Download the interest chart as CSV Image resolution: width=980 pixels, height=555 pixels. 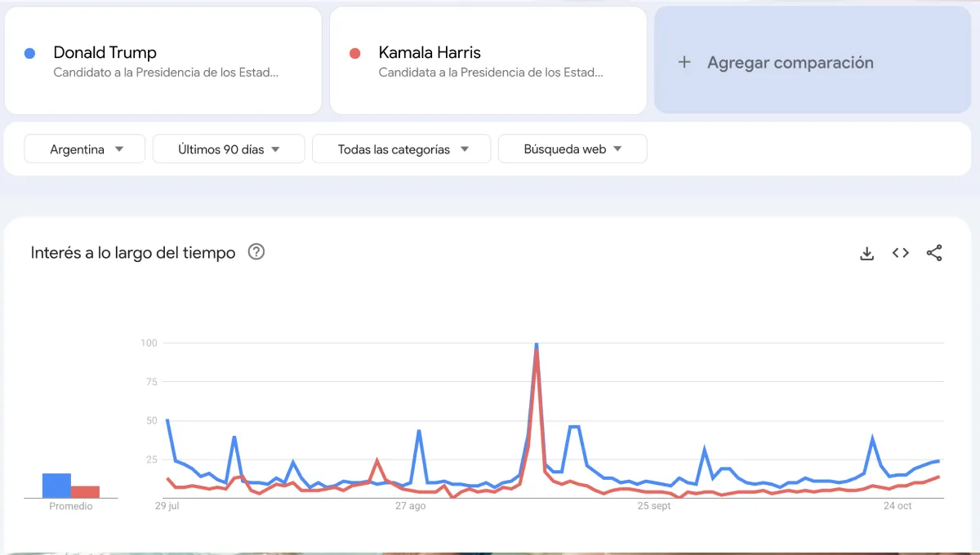click(866, 253)
